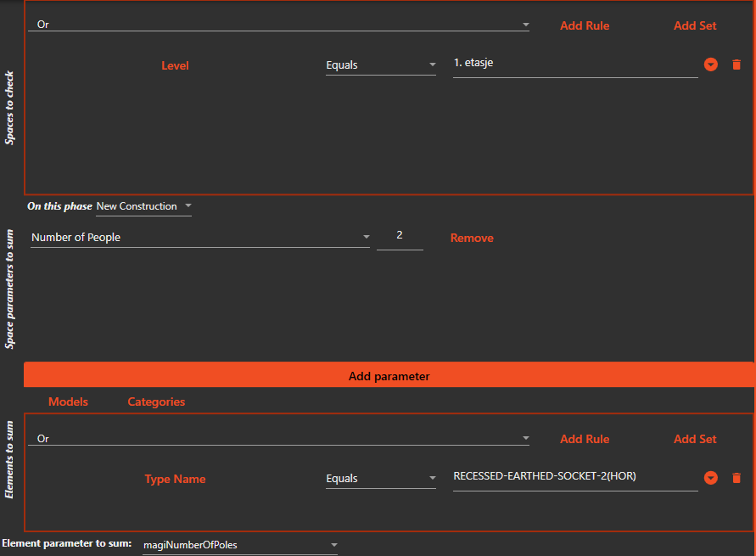
Task: Click Add Rule in Spaces to check
Action: pos(585,25)
